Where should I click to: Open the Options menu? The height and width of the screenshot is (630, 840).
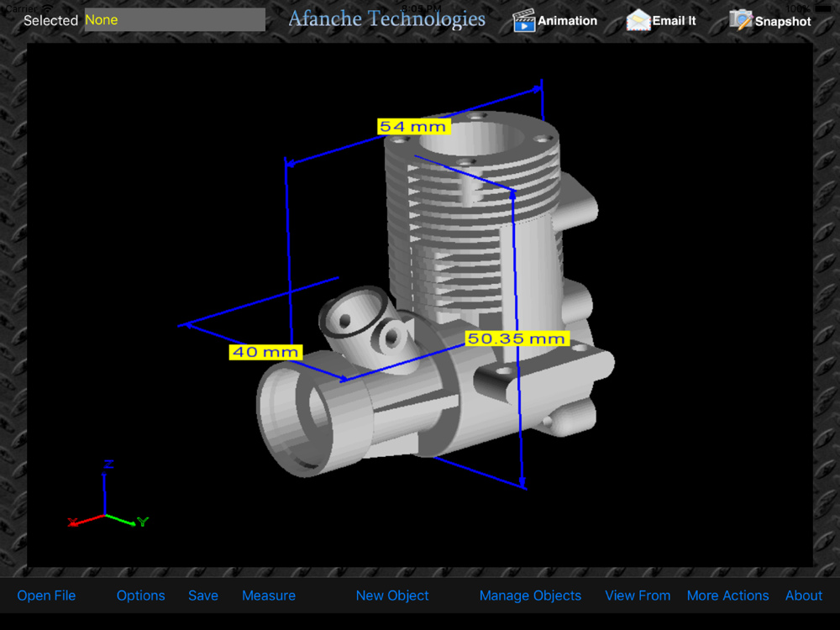(x=141, y=596)
